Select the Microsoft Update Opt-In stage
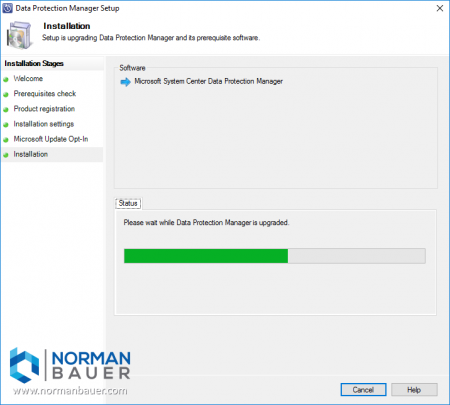450x405 pixels. tap(51, 139)
